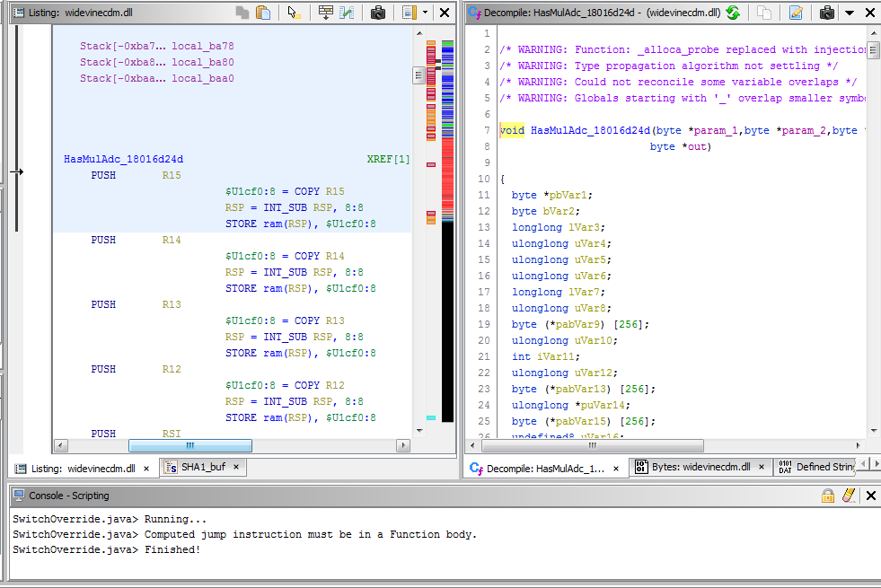Open the Decompile panel's edit/debug icon

pyautogui.click(x=795, y=13)
